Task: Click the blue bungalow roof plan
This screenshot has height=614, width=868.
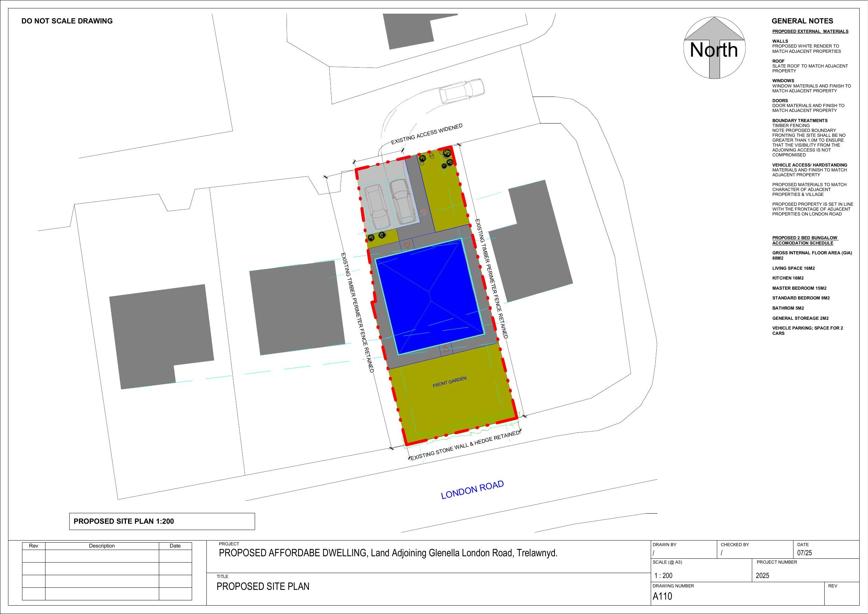Action: (x=430, y=296)
